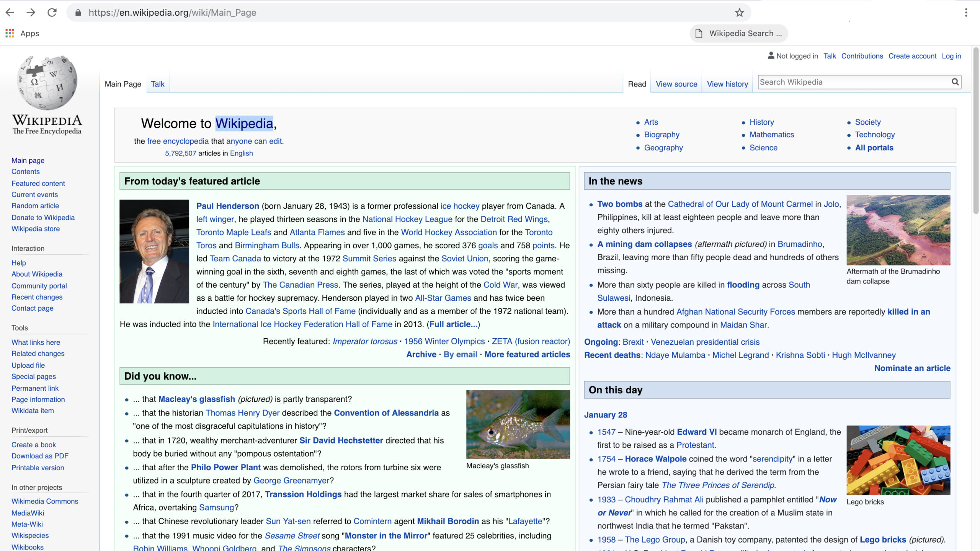This screenshot has width=980, height=551.
Task: Open the browser three-dot menu
Action: [966, 13]
